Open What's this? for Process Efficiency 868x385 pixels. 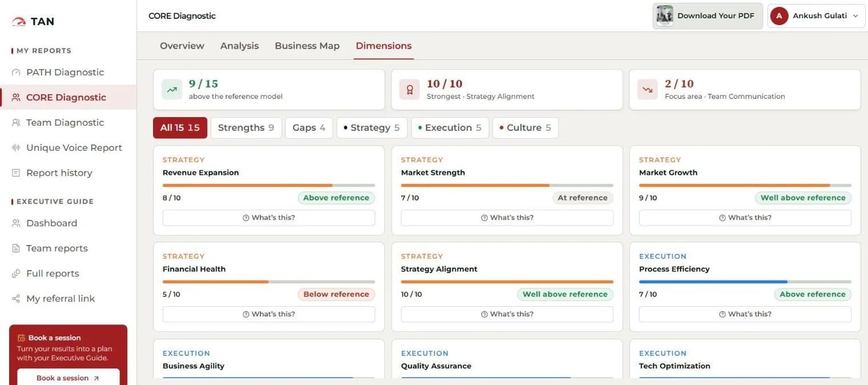pos(745,314)
